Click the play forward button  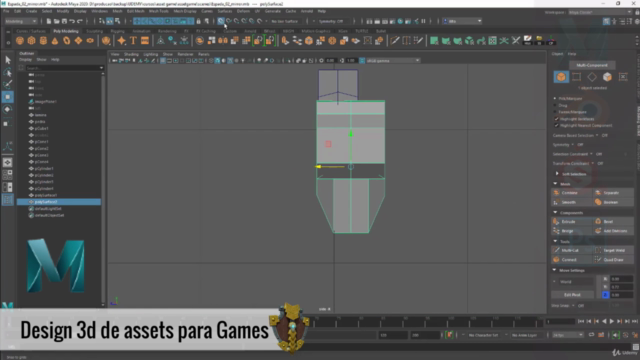(611, 322)
